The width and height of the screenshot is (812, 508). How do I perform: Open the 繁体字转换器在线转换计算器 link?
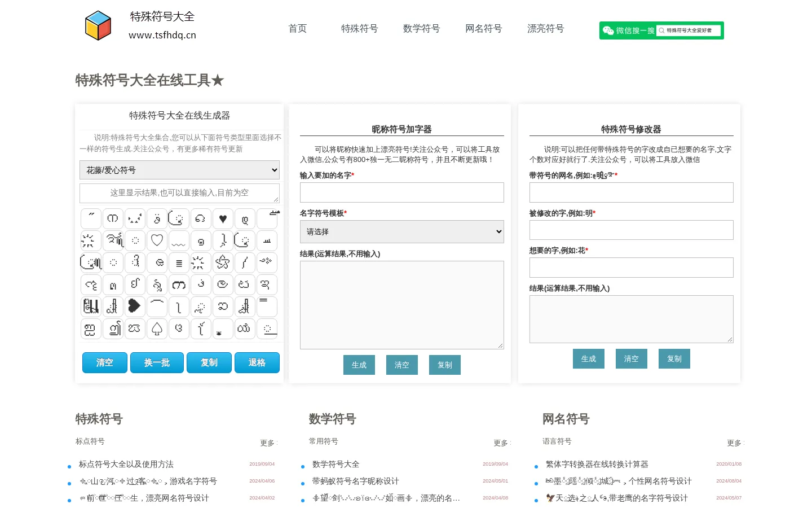point(597,464)
